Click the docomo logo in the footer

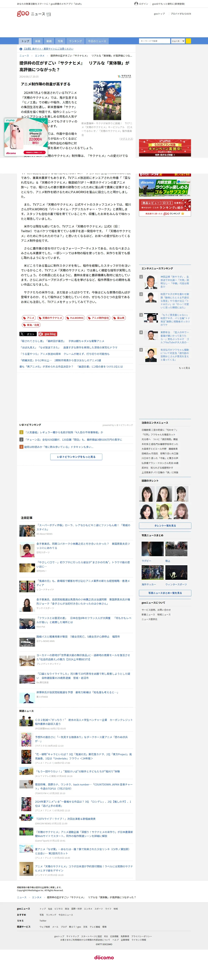[x=104, y=958]
